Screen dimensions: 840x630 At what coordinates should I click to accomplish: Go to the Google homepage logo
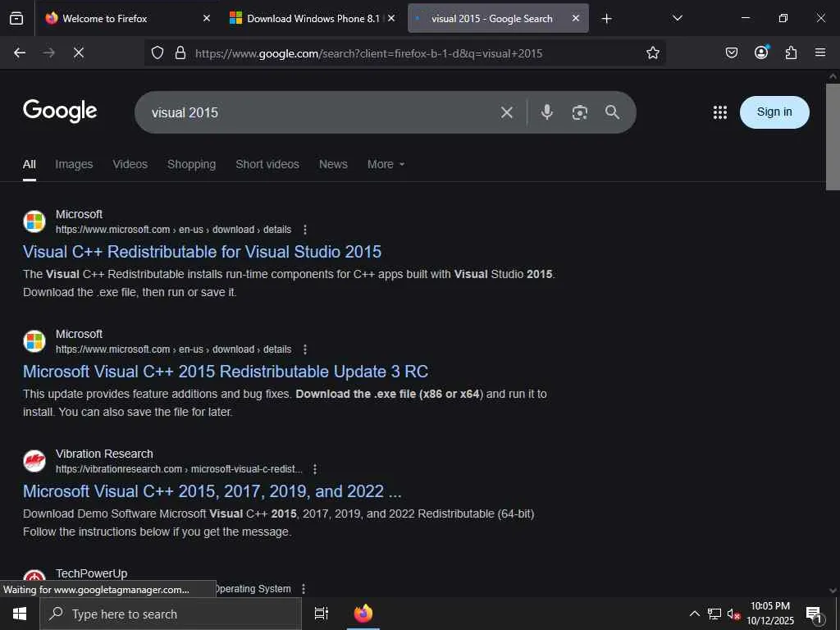(60, 111)
